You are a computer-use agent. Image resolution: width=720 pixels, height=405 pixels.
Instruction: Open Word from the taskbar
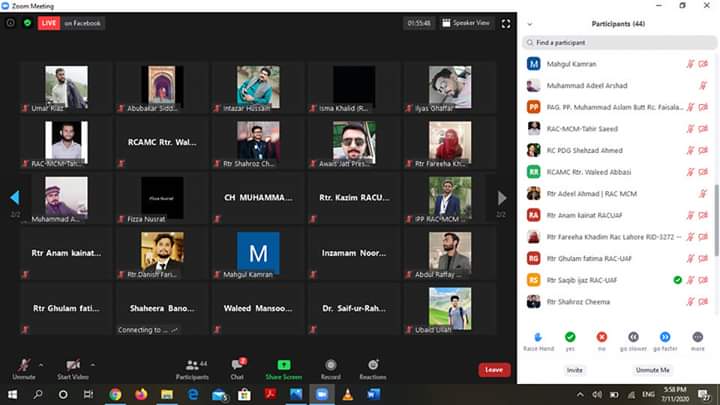[x=374, y=394]
